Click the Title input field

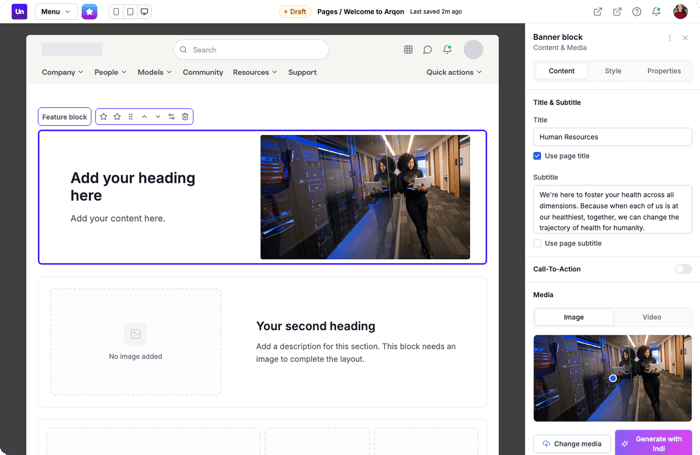612,137
